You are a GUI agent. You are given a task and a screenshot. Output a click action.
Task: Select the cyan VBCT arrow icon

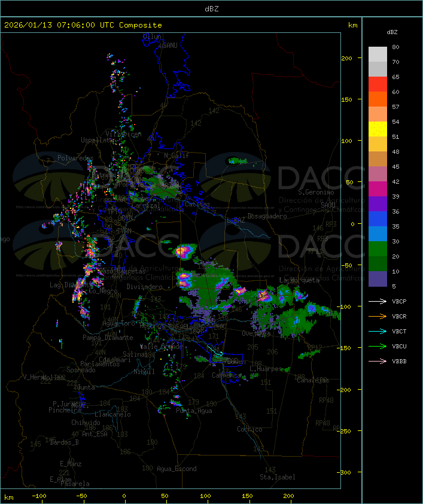click(378, 332)
